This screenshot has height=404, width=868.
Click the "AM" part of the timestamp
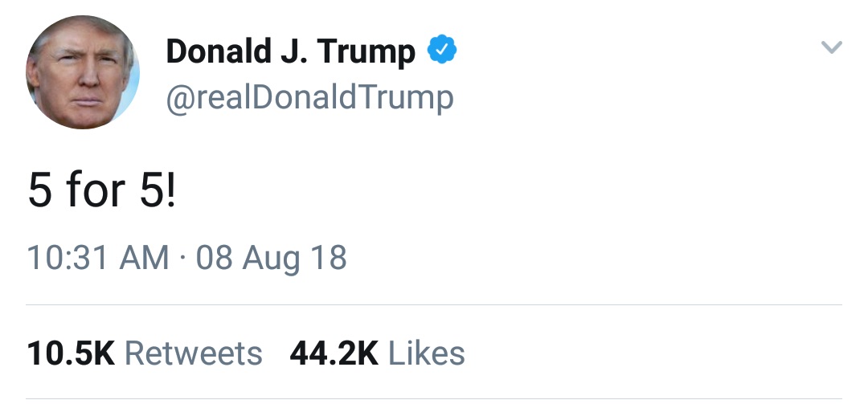pos(145,259)
